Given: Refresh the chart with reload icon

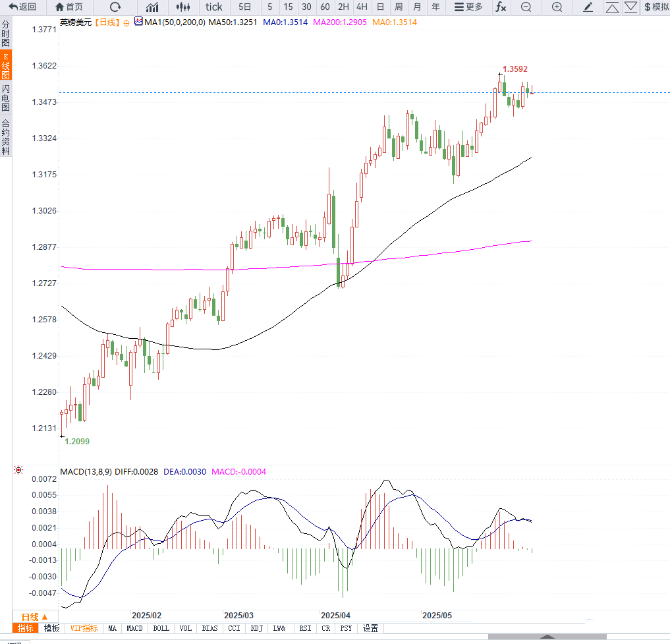Looking at the screenshot, I should click(115, 7).
